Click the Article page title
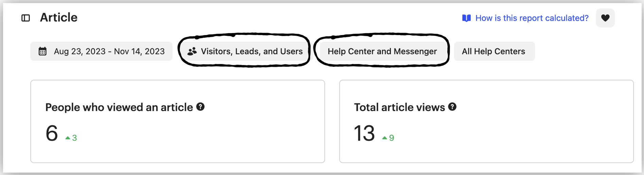 [59, 17]
